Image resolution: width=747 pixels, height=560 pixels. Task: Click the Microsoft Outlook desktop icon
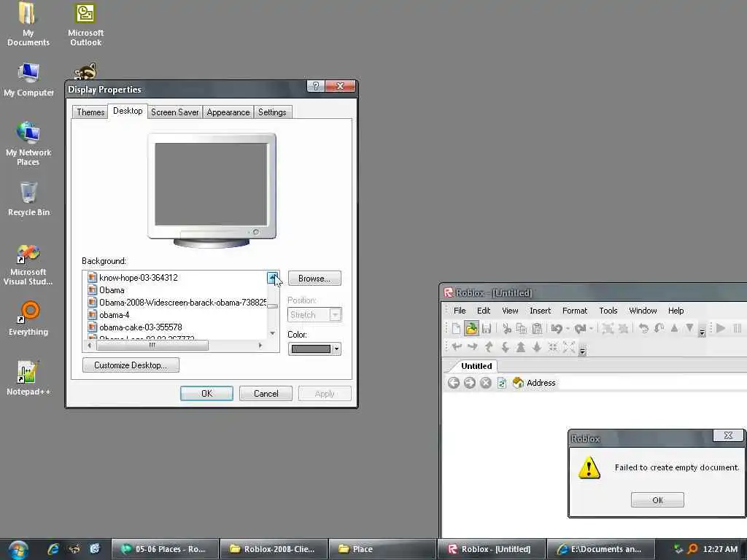85,24
